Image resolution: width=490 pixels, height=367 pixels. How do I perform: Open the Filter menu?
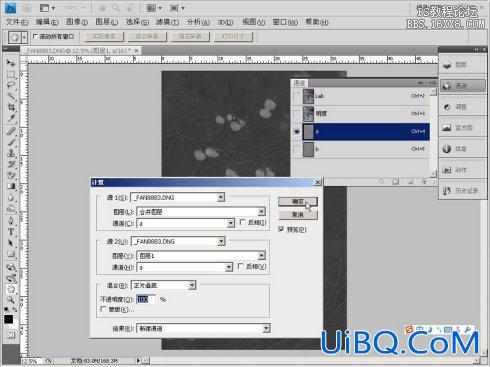(168, 22)
